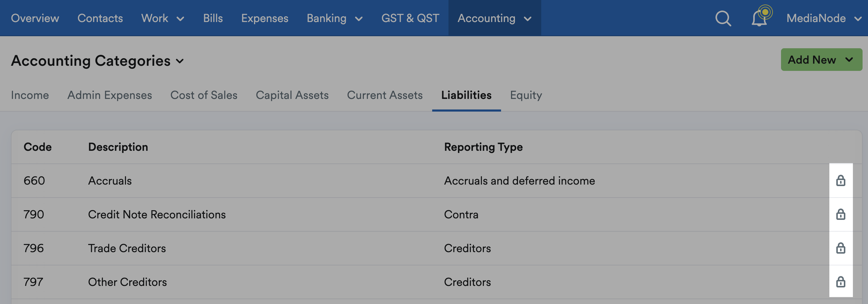Click lock icon for Accruals row
Viewport: 868px width, 304px height.
click(x=841, y=180)
